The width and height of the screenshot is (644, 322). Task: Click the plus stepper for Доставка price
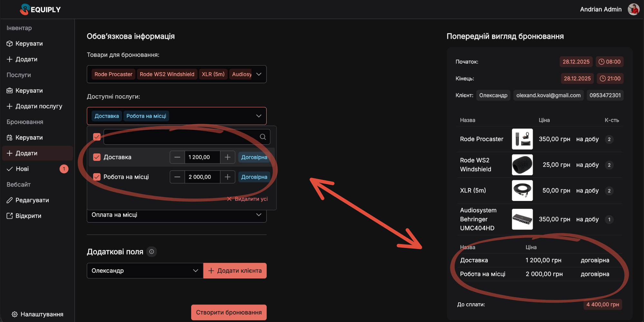[x=228, y=157]
